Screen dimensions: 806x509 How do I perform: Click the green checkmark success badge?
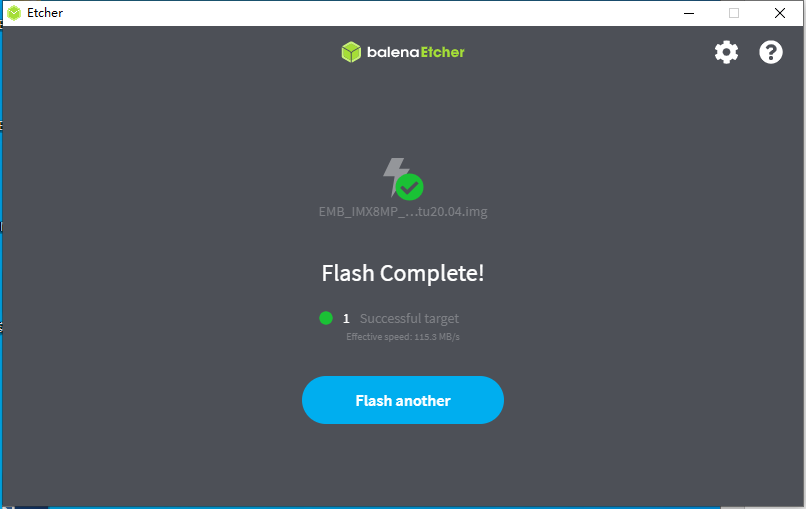pyautogui.click(x=410, y=187)
